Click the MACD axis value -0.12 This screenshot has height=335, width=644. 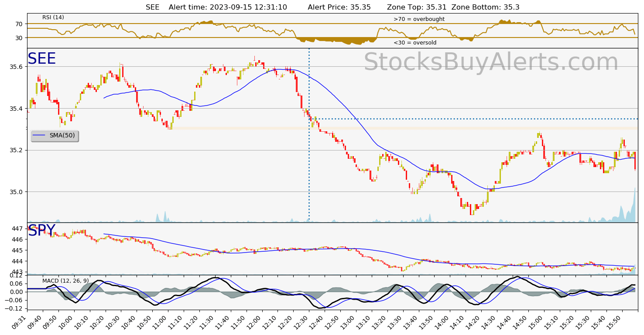14,308
